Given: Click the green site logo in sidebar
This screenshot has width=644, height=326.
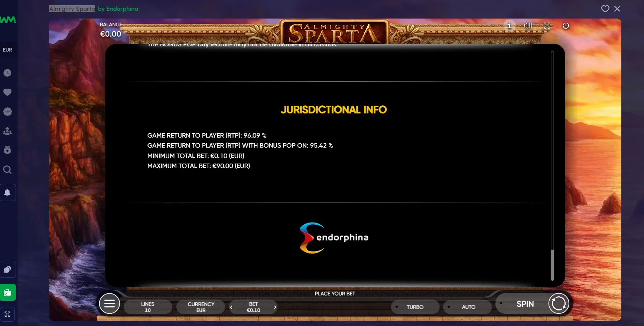Looking at the screenshot, I should pyautogui.click(x=8, y=20).
